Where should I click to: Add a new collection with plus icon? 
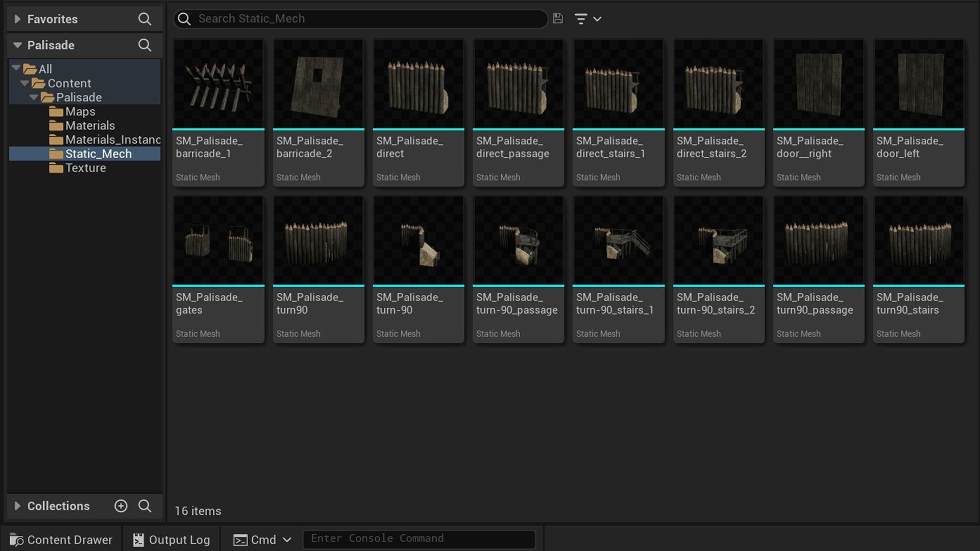click(121, 506)
